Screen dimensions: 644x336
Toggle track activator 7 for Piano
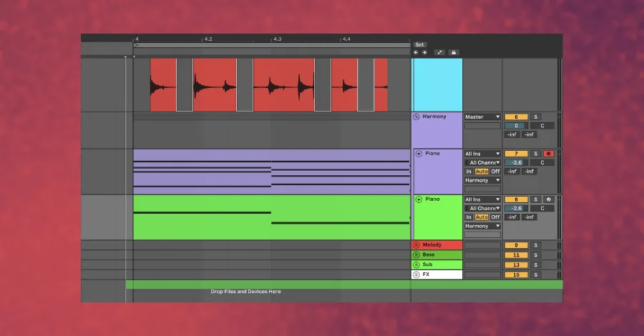516,154
